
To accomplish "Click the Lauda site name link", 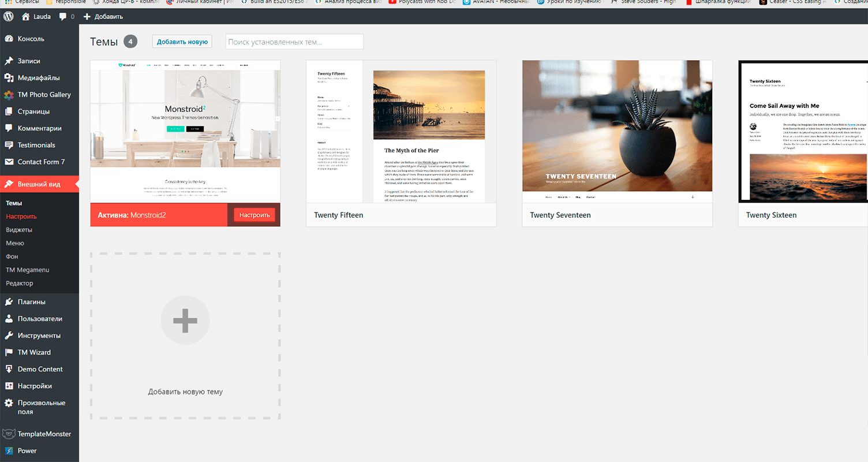I will click(x=42, y=17).
